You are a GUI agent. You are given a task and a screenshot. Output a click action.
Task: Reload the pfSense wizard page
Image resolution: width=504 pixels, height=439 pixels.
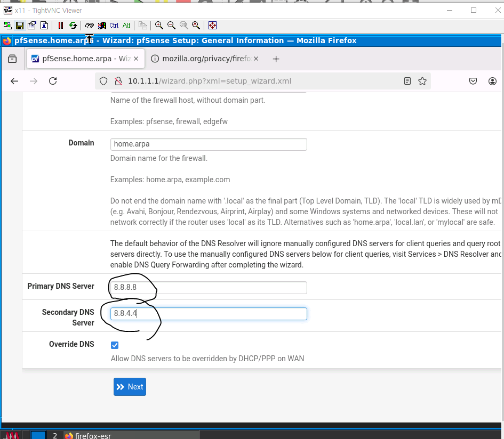(x=53, y=82)
